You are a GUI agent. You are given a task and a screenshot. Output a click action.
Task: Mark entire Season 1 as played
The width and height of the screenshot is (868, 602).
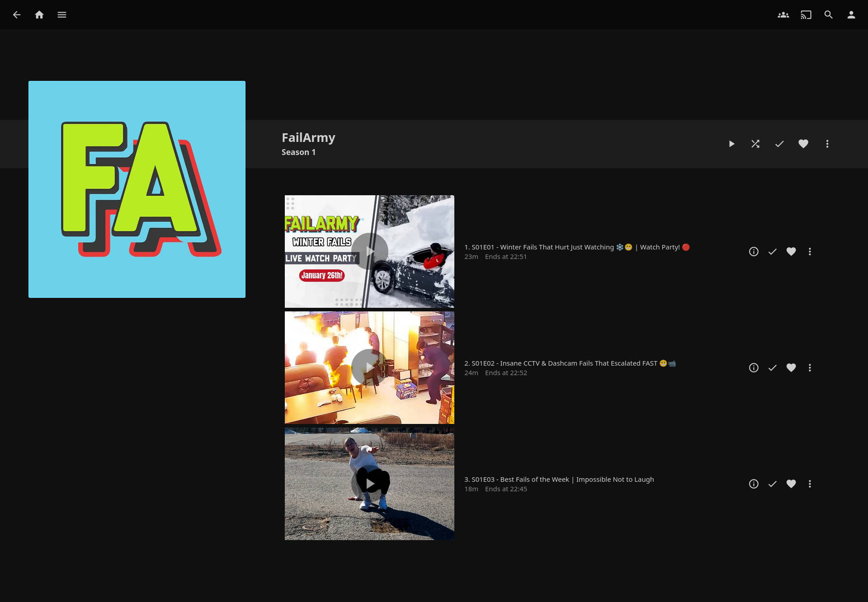click(x=779, y=144)
